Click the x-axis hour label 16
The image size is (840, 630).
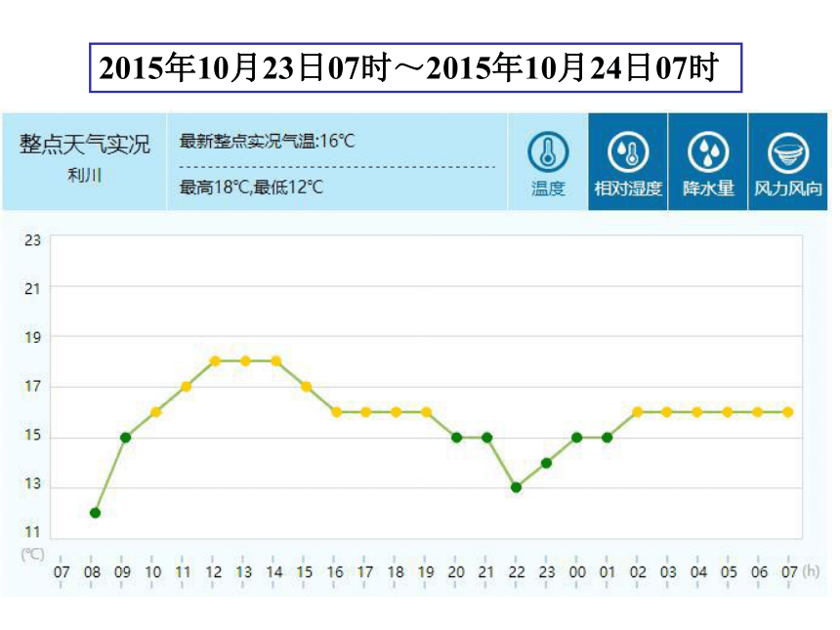335,572
